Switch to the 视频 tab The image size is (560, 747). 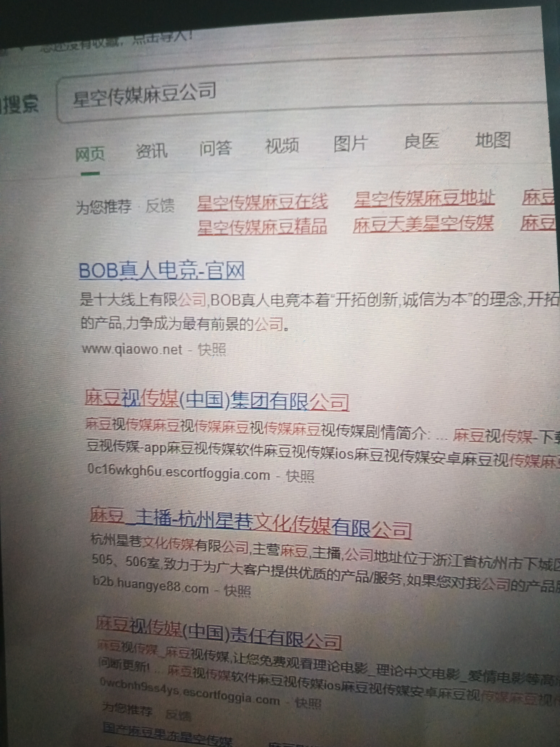tap(282, 146)
